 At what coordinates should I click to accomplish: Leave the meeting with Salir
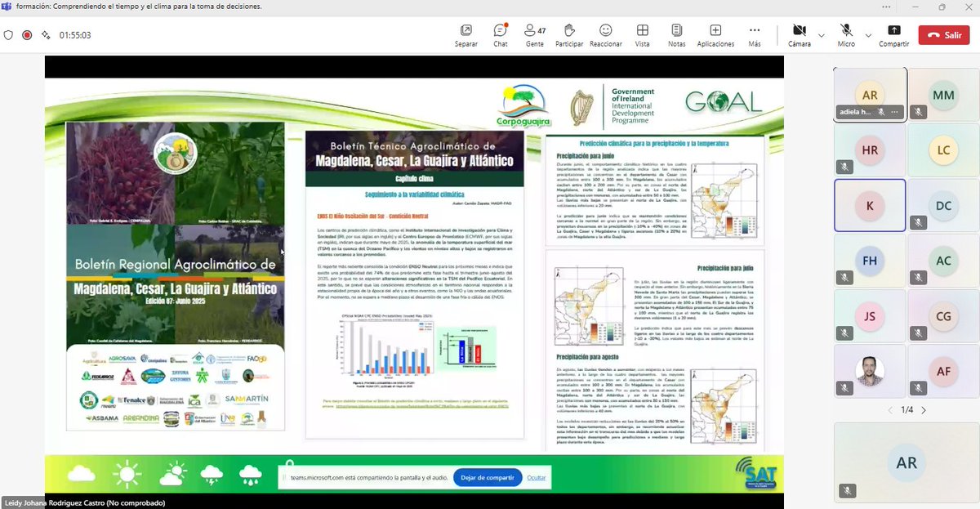[x=944, y=35]
